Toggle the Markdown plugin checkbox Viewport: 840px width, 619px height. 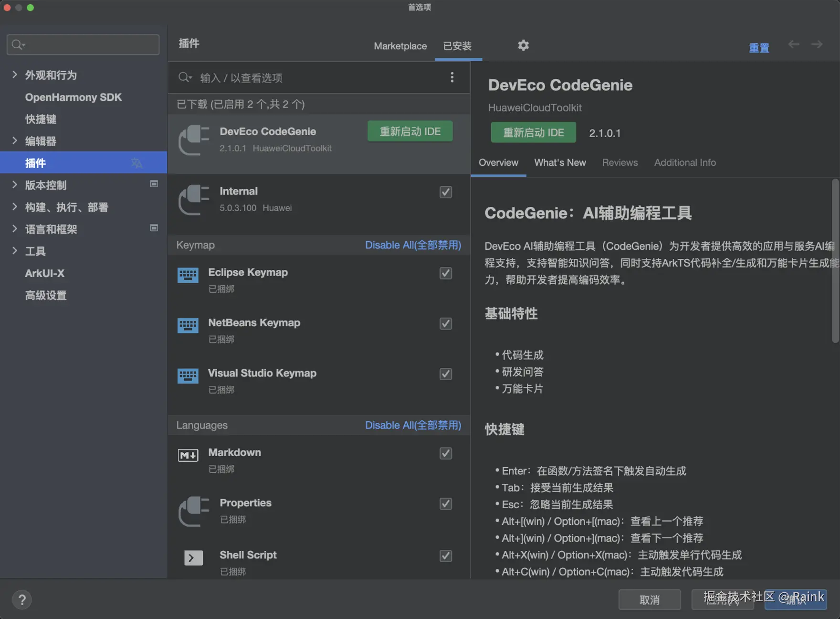(x=446, y=453)
